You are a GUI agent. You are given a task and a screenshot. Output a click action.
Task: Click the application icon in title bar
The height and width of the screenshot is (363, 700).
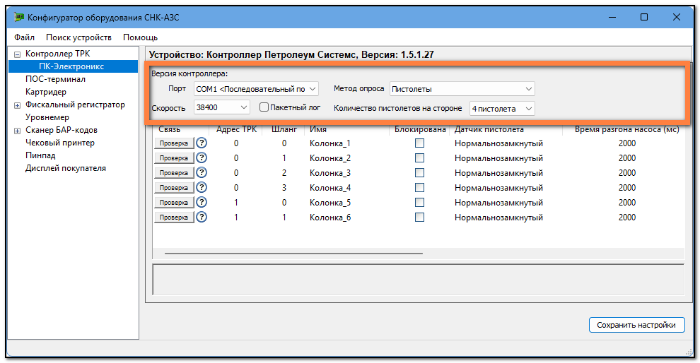pyautogui.click(x=19, y=17)
